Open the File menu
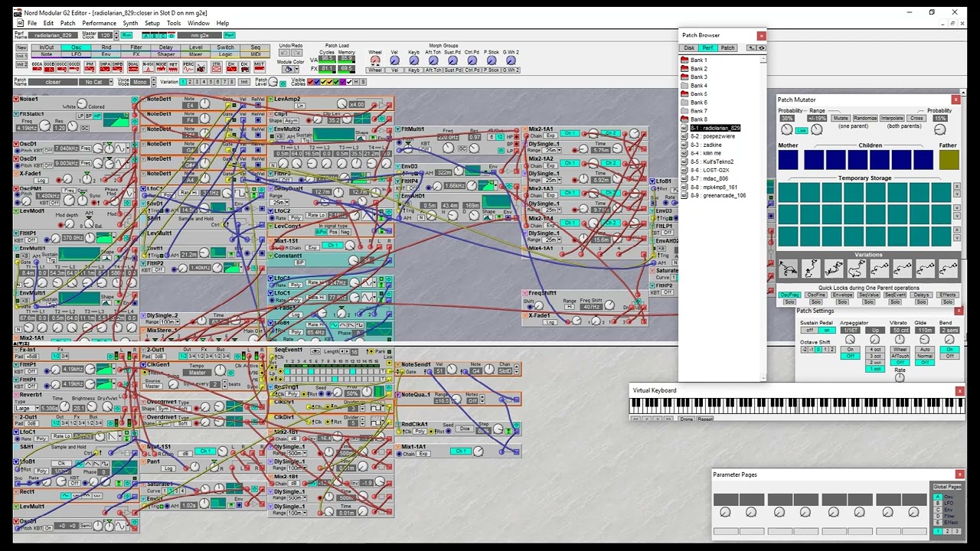This screenshot has height=551, width=980. 32,23
